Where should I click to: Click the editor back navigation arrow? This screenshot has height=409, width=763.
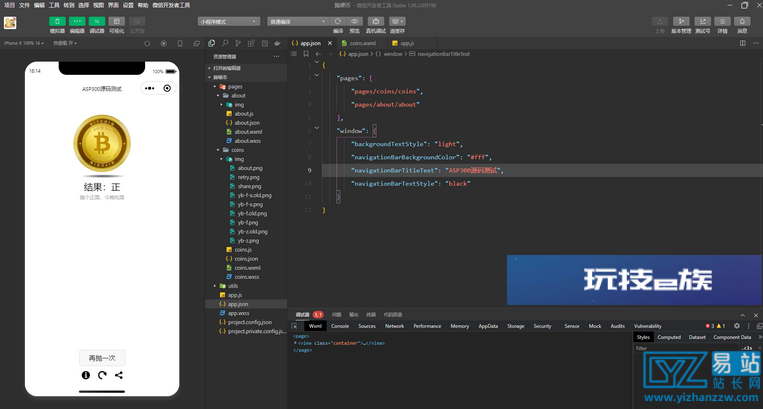[x=318, y=54]
